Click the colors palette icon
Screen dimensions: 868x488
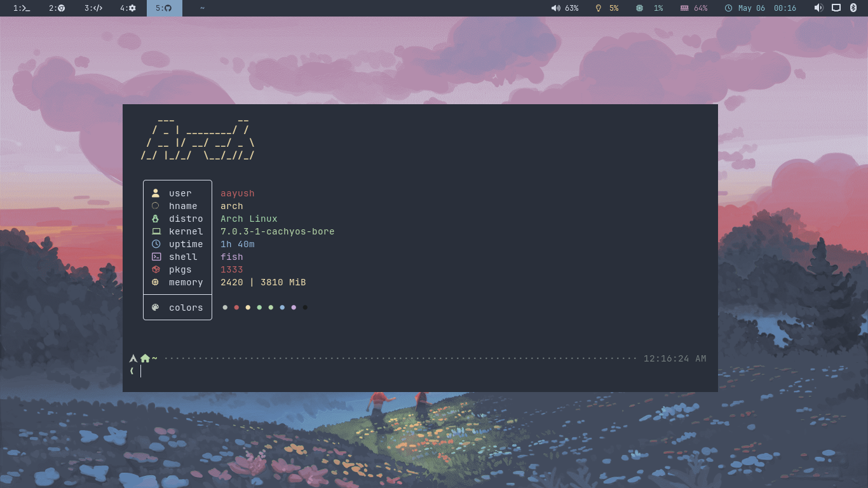(156, 308)
